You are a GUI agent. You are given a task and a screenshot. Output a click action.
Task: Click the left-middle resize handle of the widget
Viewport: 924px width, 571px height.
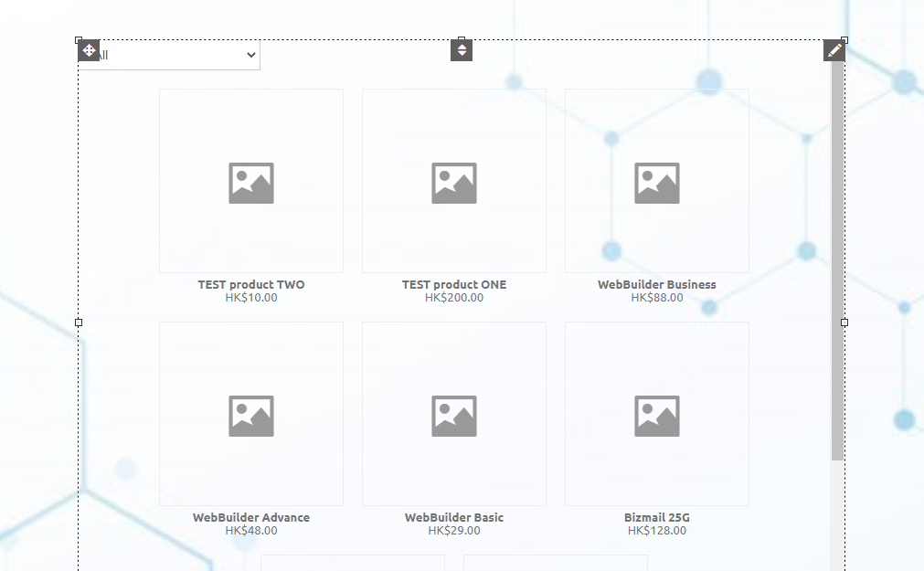79,323
